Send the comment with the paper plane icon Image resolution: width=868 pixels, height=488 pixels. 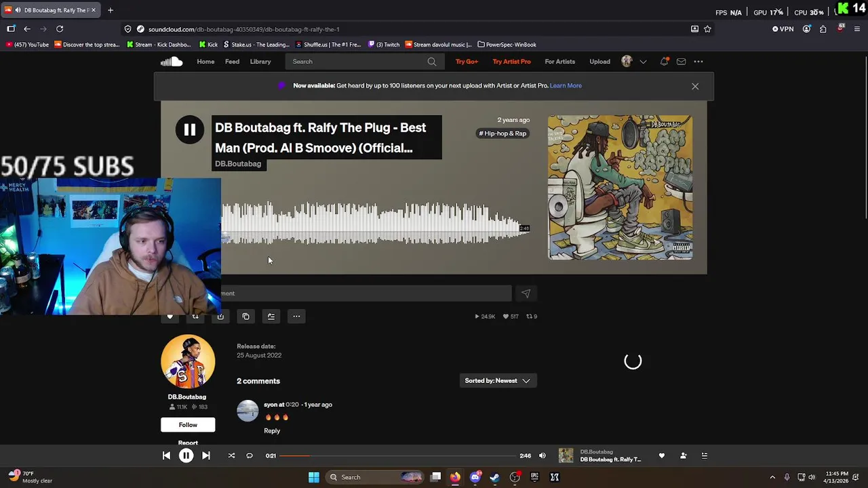[526, 293]
